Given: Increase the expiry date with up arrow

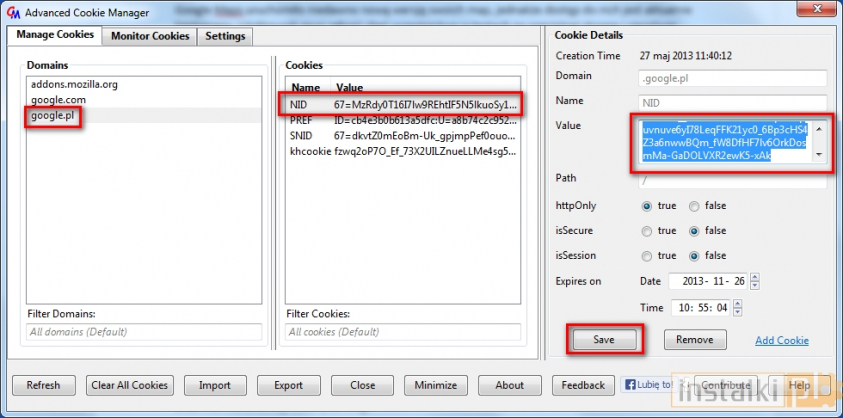Looking at the screenshot, I should click(x=753, y=278).
